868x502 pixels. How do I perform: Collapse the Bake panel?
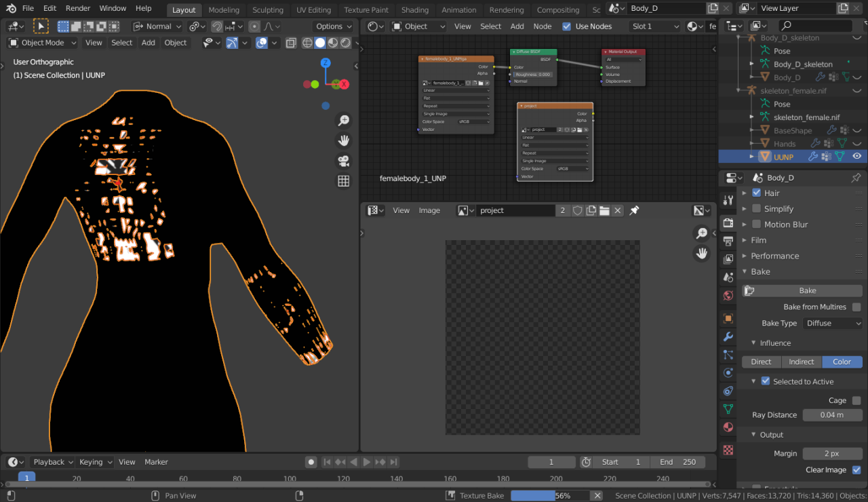pyautogui.click(x=760, y=271)
